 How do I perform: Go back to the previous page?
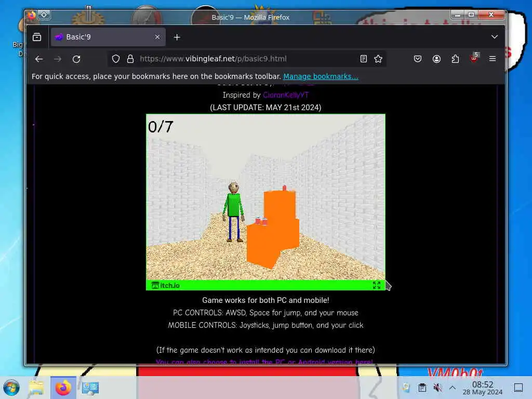(39, 59)
